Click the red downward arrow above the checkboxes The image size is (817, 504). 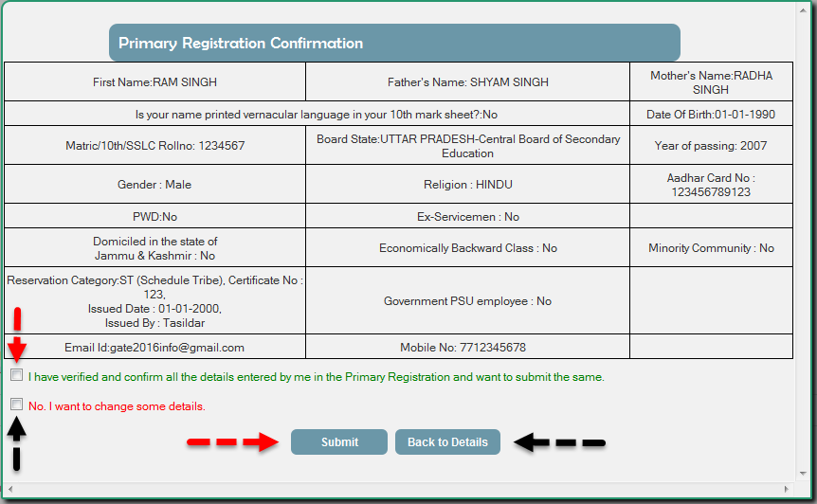click(x=16, y=336)
